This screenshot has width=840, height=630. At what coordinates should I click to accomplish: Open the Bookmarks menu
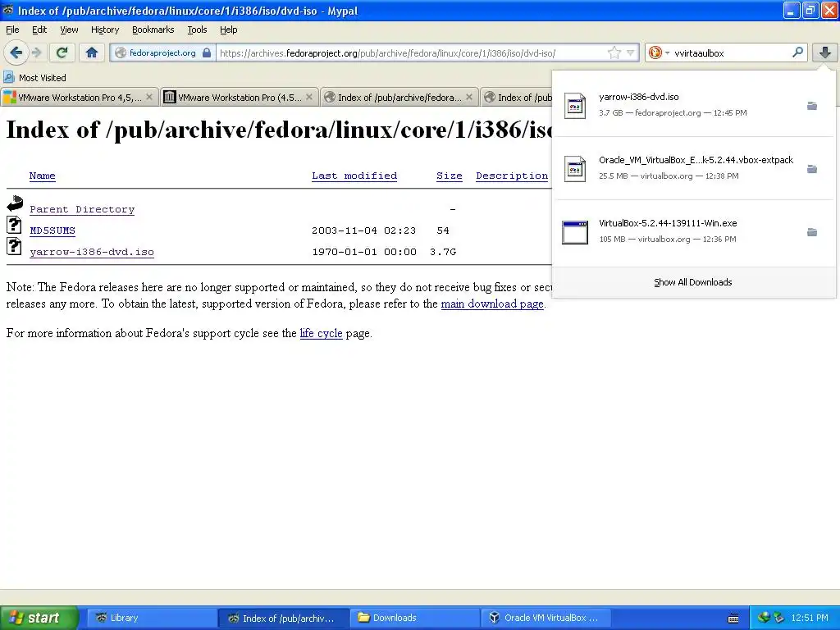(x=153, y=30)
